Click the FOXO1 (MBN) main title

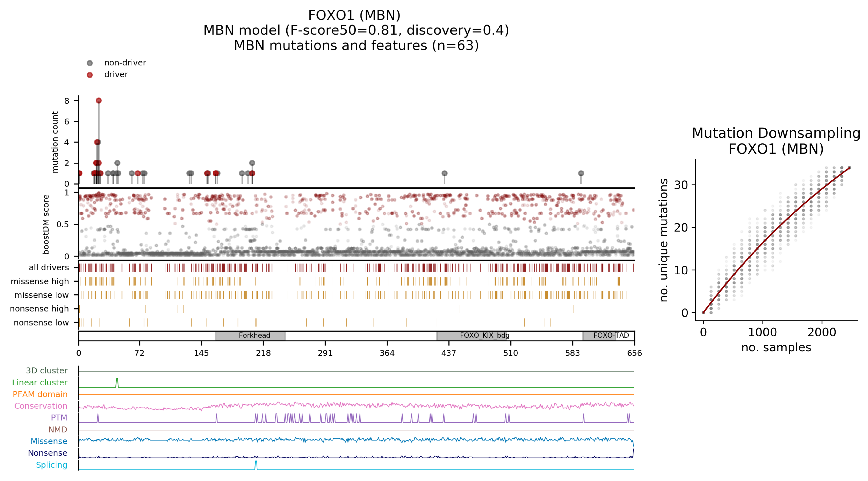[x=354, y=15]
